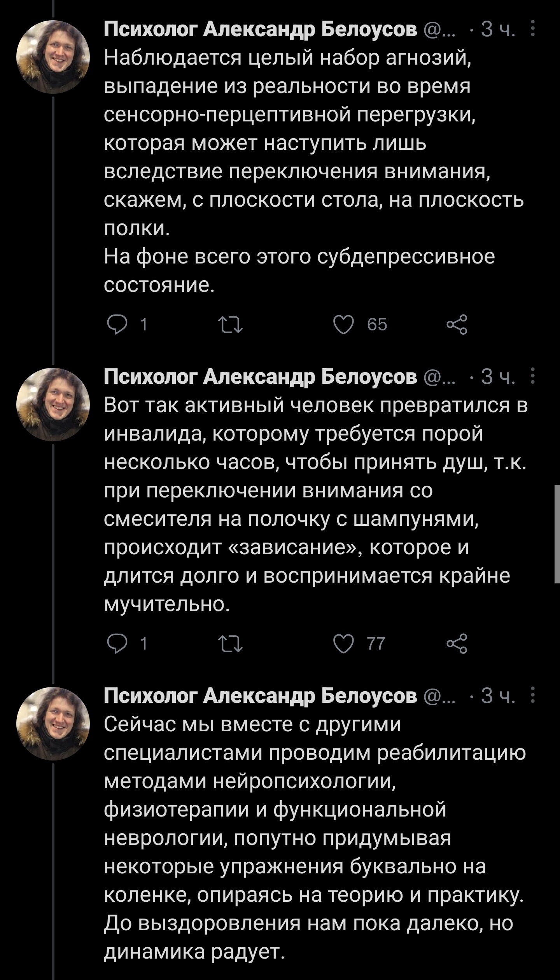Open the more menu on first tweet
The height and width of the screenshot is (980, 560).
coord(533,29)
